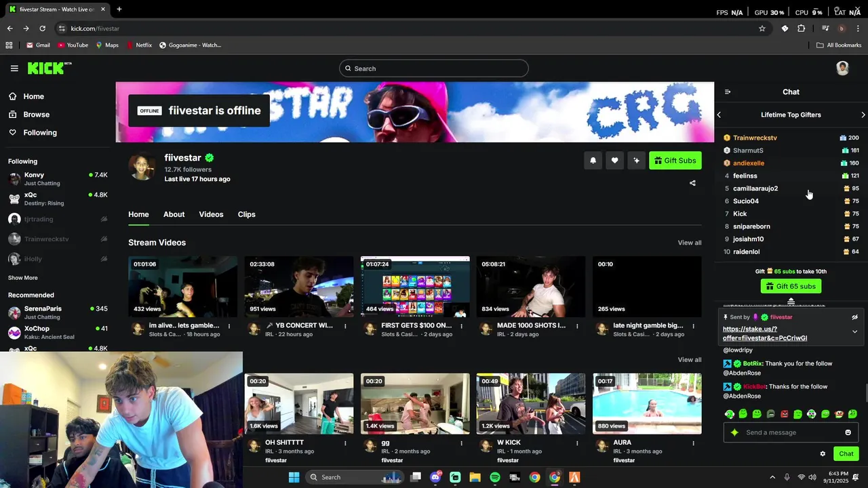This screenshot has width=868, height=488.
Task: Open the 'im alive.. lets gamble' video thumbnail
Action: [183, 287]
